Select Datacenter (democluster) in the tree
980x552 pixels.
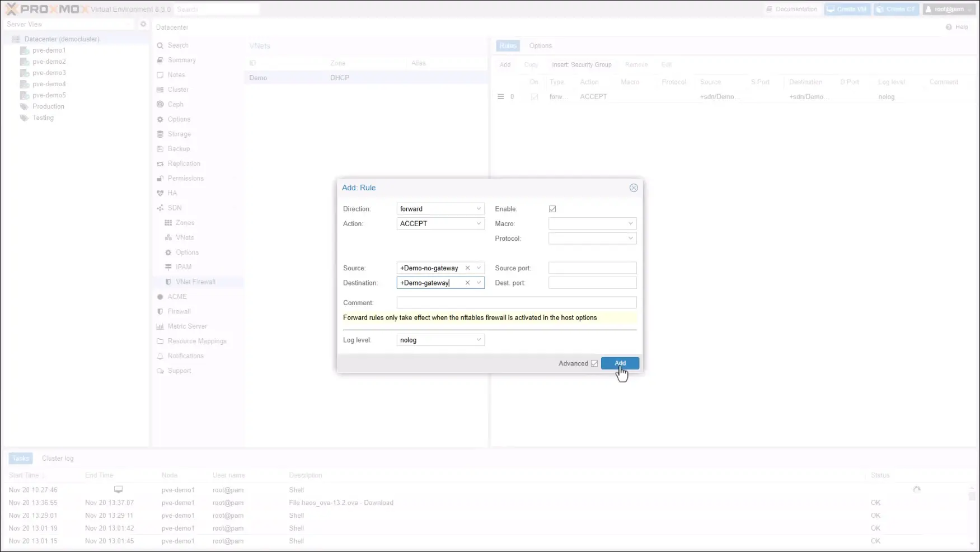point(62,39)
